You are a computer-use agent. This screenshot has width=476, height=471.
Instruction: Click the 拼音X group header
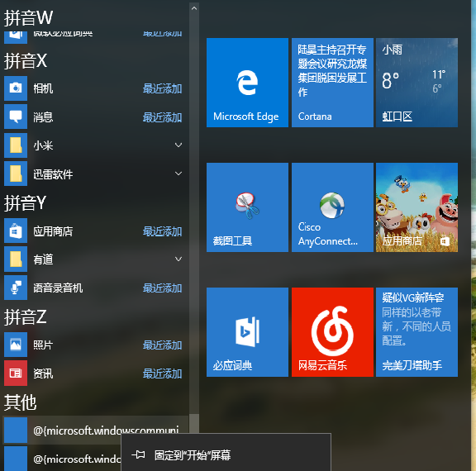click(26, 60)
